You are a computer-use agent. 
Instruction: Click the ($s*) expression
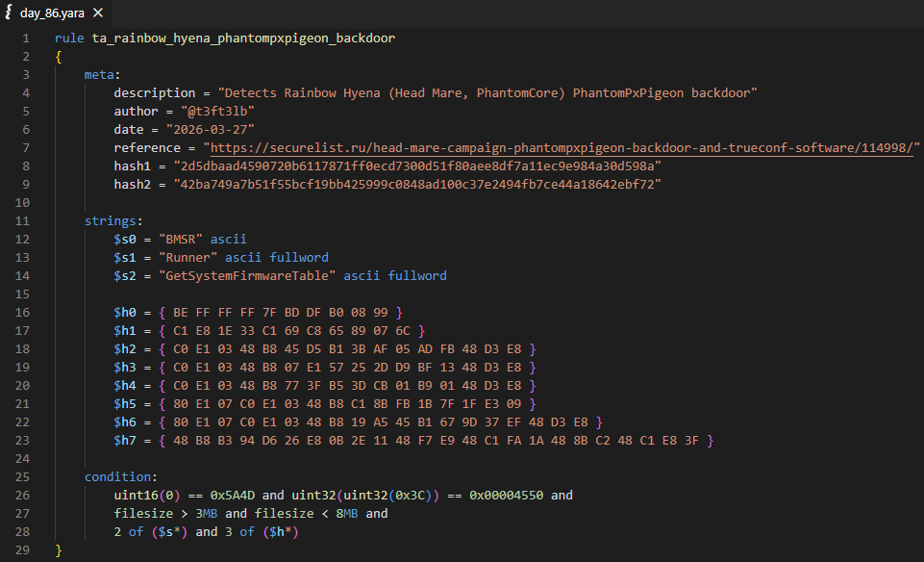pos(169,532)
